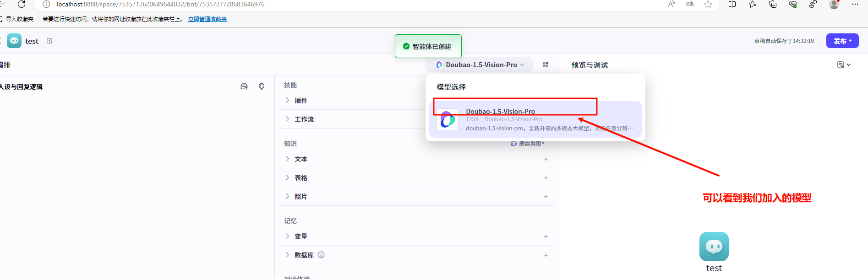Edit the bot name test with pencil icon
Image resolution: width=868 pixels, height=279 pixels.
49,41
